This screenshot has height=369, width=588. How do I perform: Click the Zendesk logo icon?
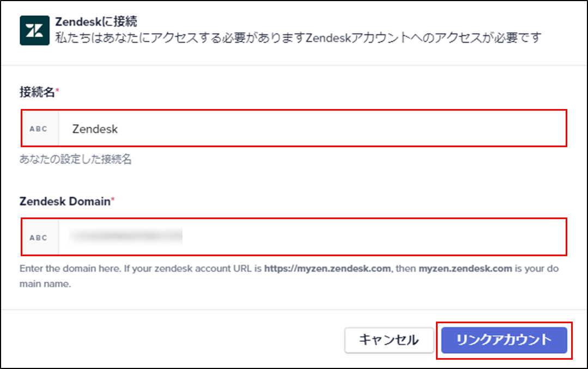click(x=34, y=31)
